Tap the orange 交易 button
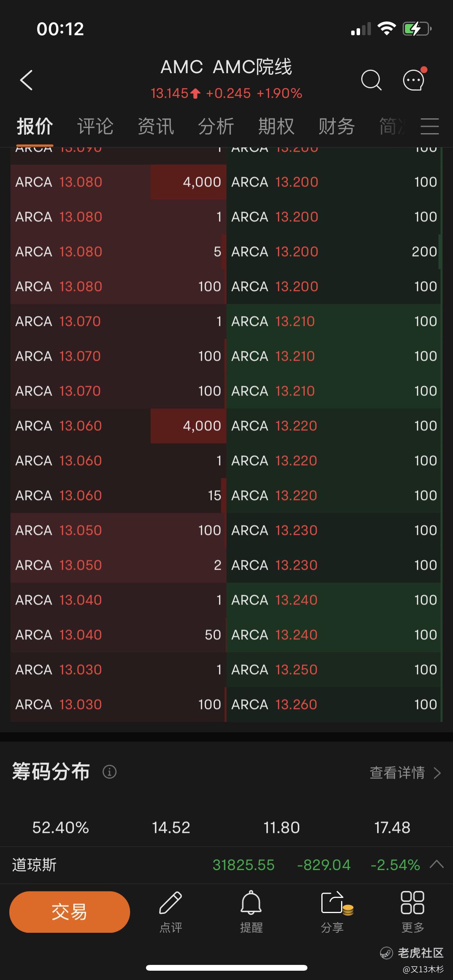453x980 pixels. tap(70, 912)
